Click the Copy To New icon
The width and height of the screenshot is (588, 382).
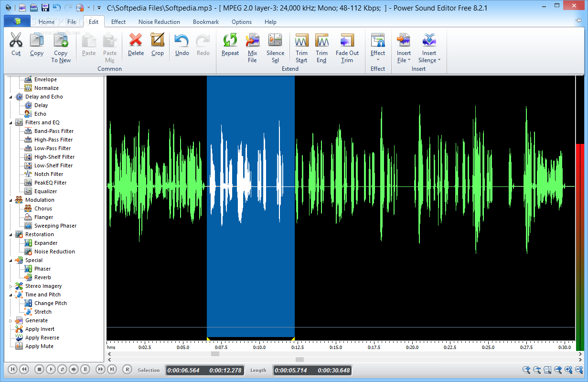tap(61, 40)
